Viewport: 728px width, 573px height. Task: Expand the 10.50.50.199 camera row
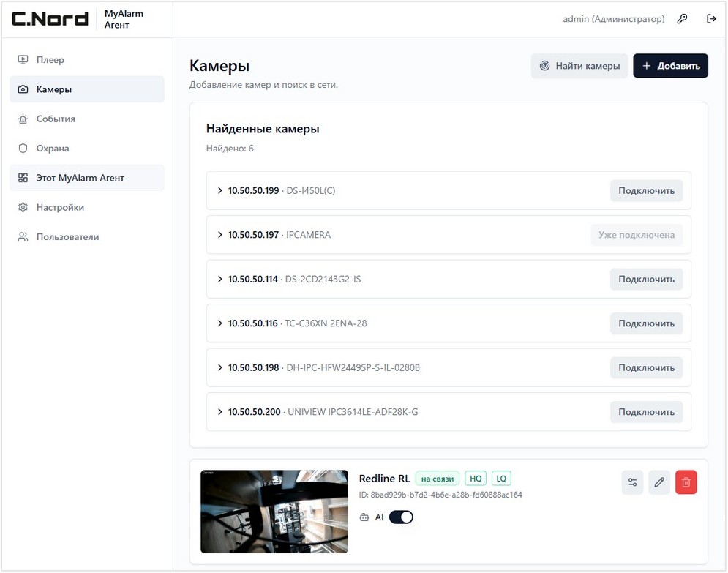click(x=220, y=190)
